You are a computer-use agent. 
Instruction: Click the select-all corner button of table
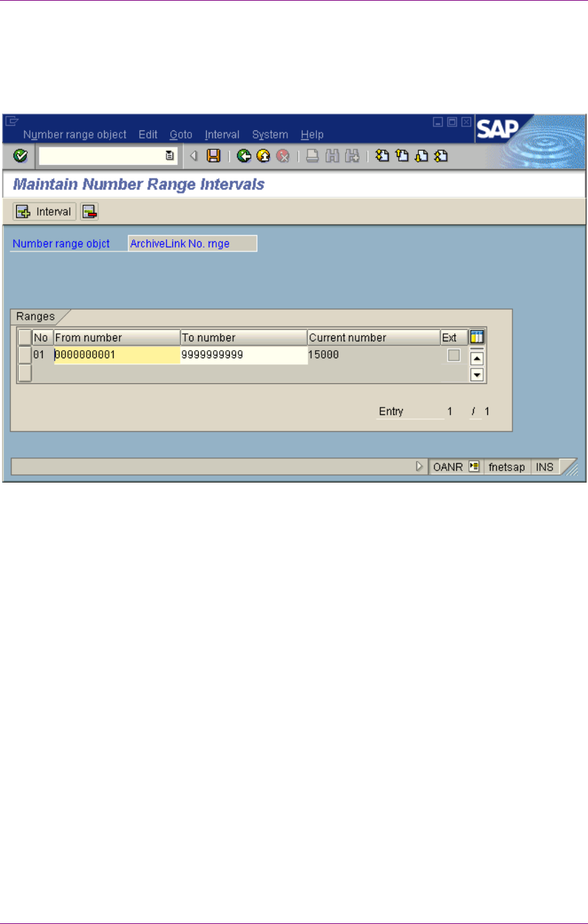pos(25,337)
